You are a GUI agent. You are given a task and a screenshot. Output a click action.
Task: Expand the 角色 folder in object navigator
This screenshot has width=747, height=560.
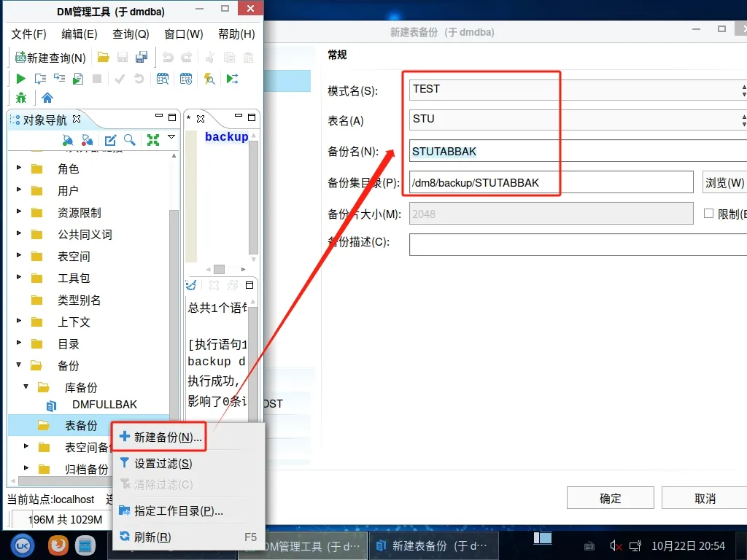20,169
